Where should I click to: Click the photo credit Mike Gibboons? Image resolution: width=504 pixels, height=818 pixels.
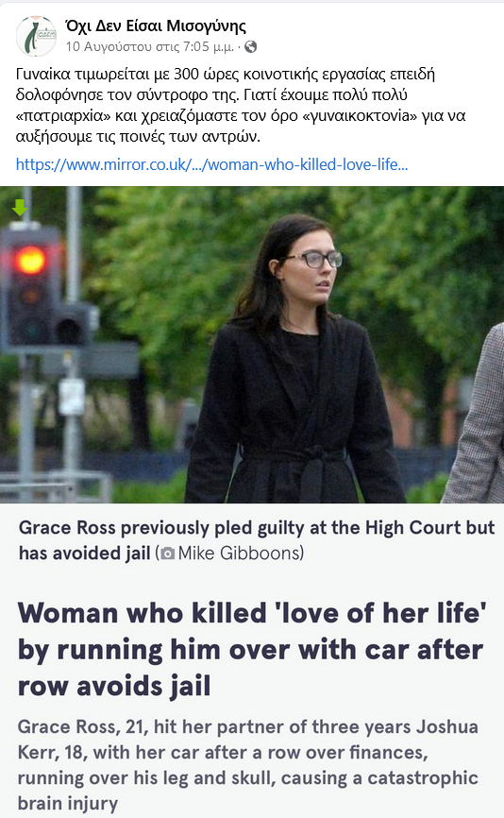click(x=241, y=553)
